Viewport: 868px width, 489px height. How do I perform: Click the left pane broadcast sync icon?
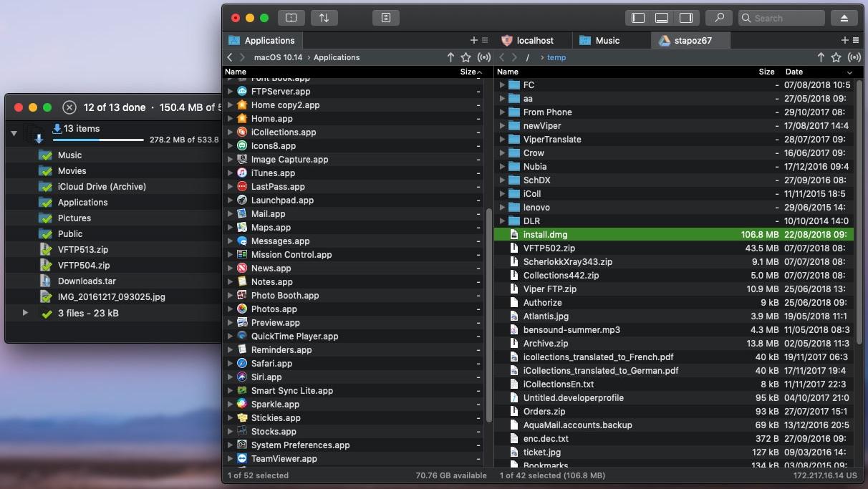pyautogui.click(x=484, y=57)
